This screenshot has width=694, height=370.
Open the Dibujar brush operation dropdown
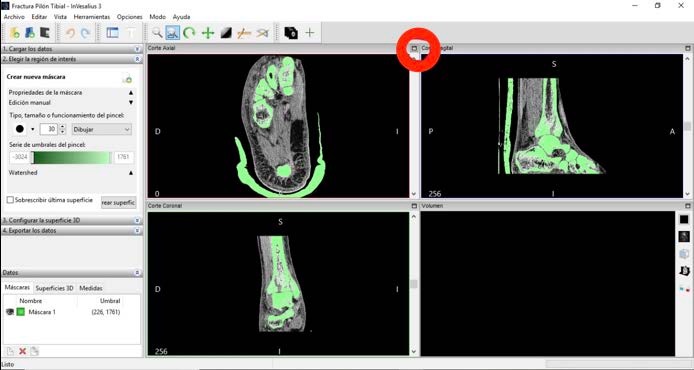coord(101,130)
